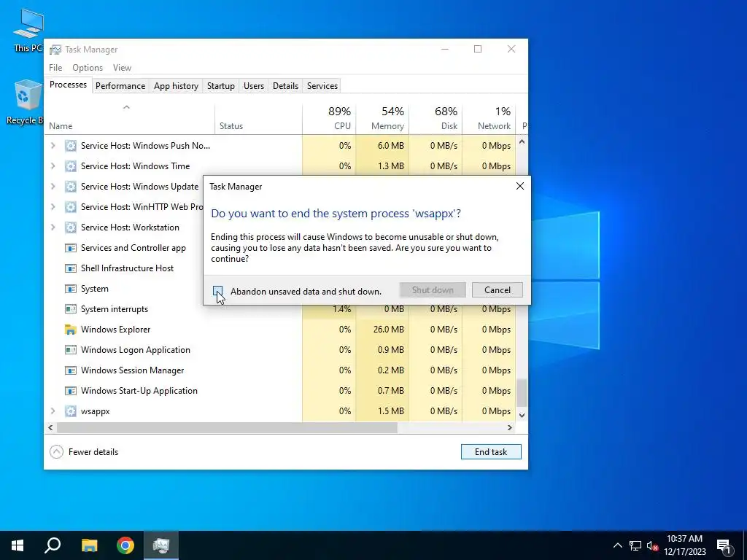The height and width of the screenshot is (560, 747).
Task: Launch Google Chrome from taskbar
Action: pos(125,545)
